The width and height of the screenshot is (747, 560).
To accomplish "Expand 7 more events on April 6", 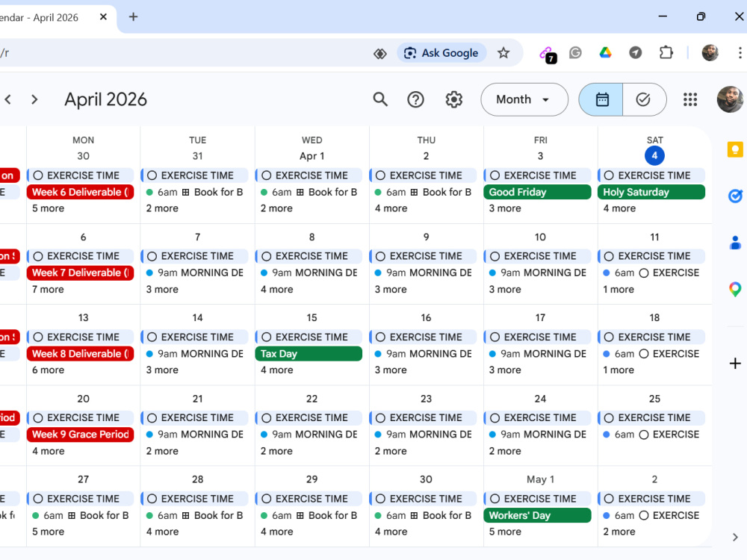I will [48, 290].
